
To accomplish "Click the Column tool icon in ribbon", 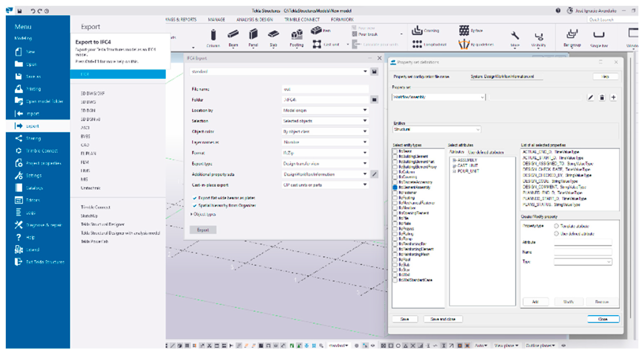I will pyautogui.click(x=213, y=35).
